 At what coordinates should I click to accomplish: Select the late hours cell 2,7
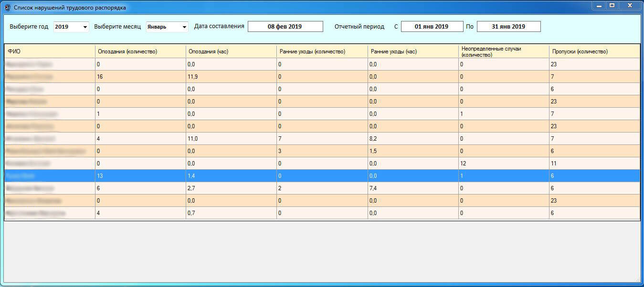[231, 188]
